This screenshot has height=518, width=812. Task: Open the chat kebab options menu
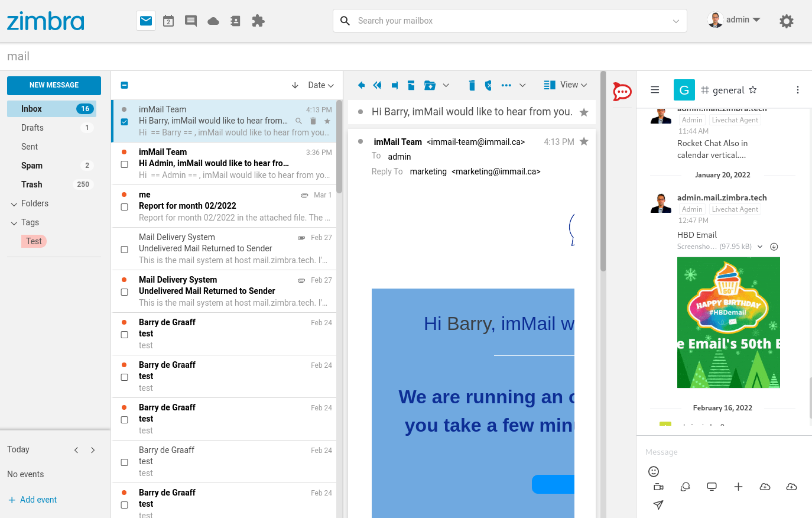(798, 90)
